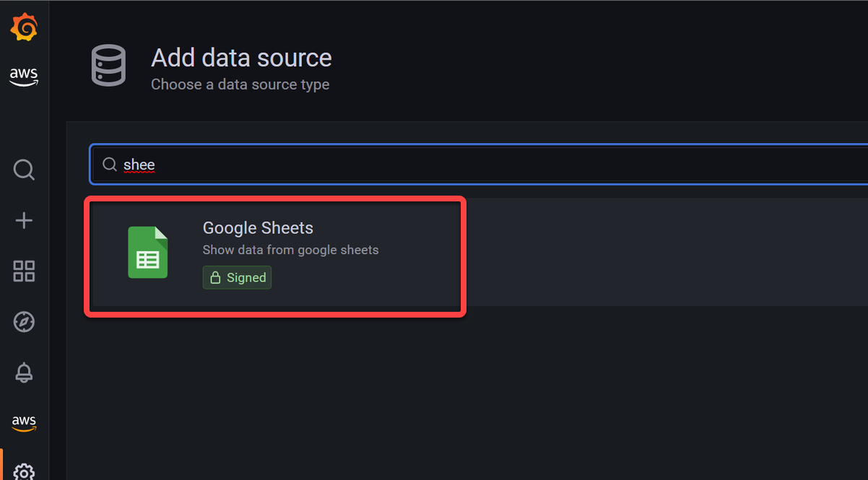This screenshot has height=480, width=868.
Task: Open the Create plus icon
Action: coord(24,220)
